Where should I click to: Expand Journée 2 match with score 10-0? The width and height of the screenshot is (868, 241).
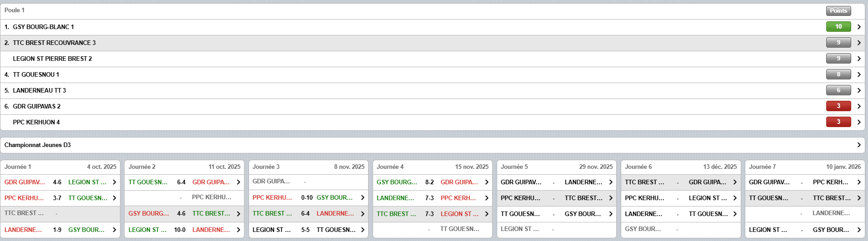(184, 230)
